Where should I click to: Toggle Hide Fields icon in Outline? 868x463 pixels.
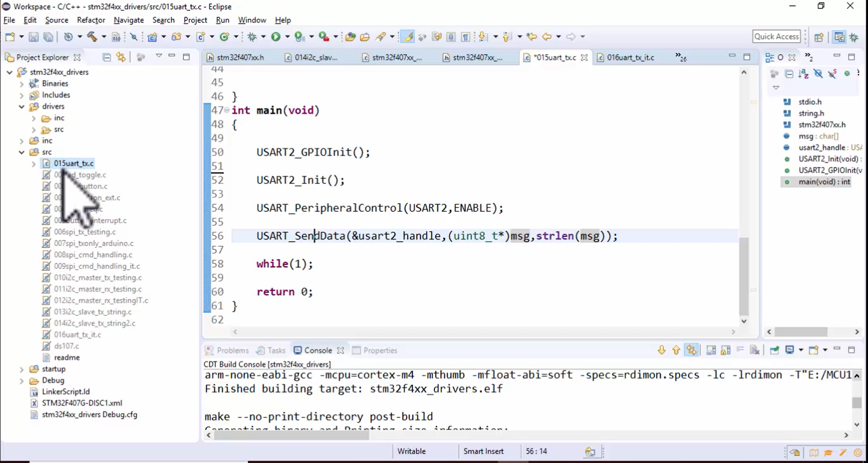coord(818,74)
